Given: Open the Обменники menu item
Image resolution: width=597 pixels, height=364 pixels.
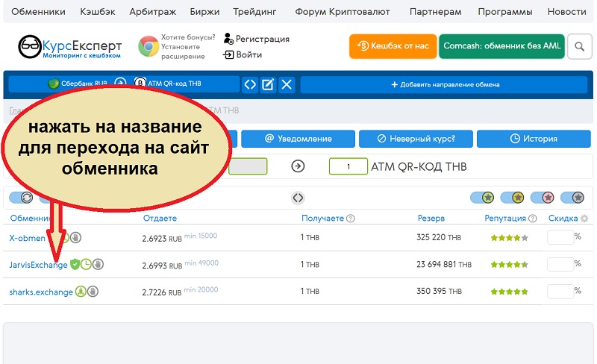Looking at the screenshot, I should coord(38,12).
